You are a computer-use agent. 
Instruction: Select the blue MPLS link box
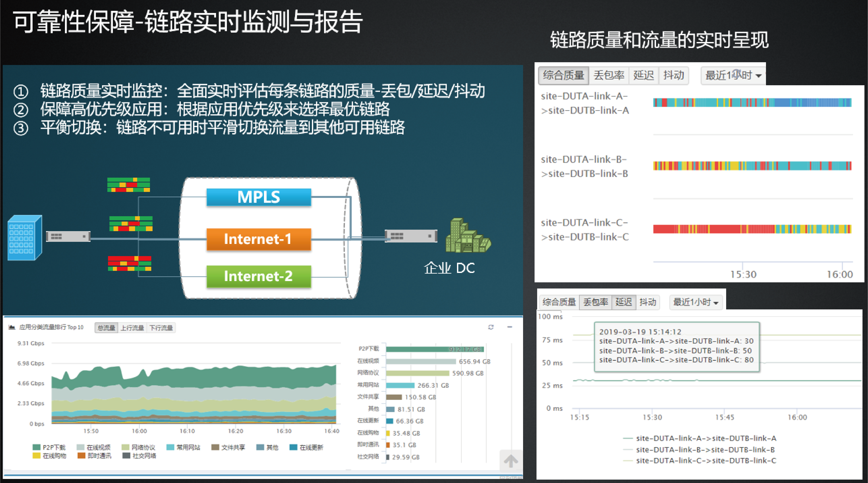259,197
